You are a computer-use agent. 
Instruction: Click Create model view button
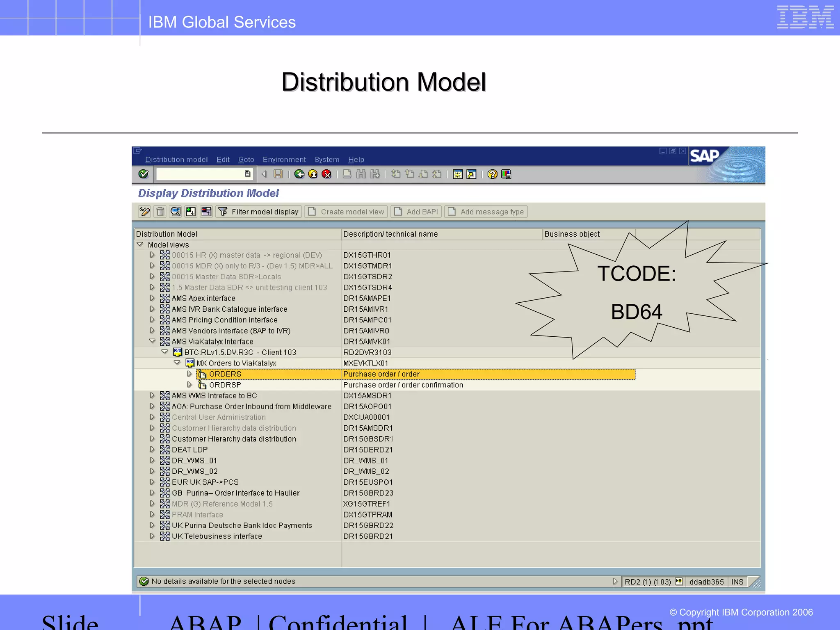click(x=347, y=212)
